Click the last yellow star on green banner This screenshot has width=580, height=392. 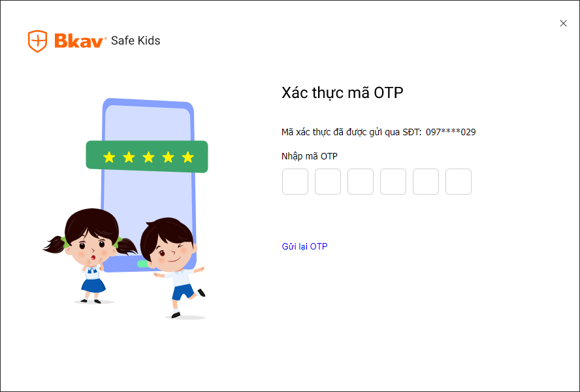tap(188, 157)
